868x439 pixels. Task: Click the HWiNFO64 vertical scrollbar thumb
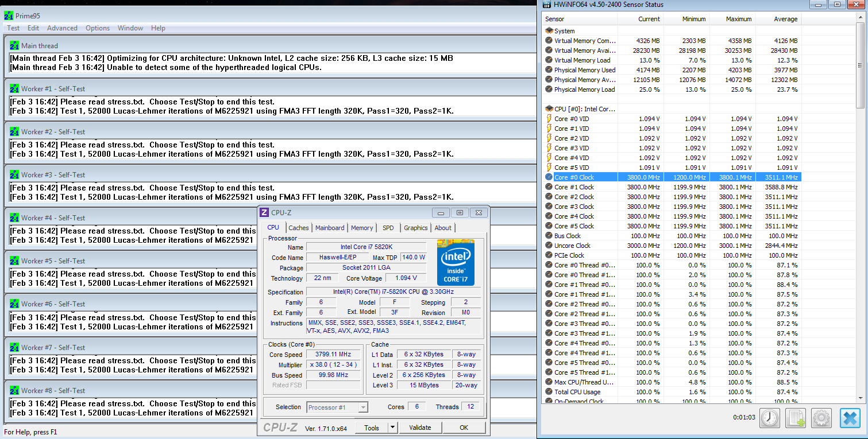(x=860, y=64)
